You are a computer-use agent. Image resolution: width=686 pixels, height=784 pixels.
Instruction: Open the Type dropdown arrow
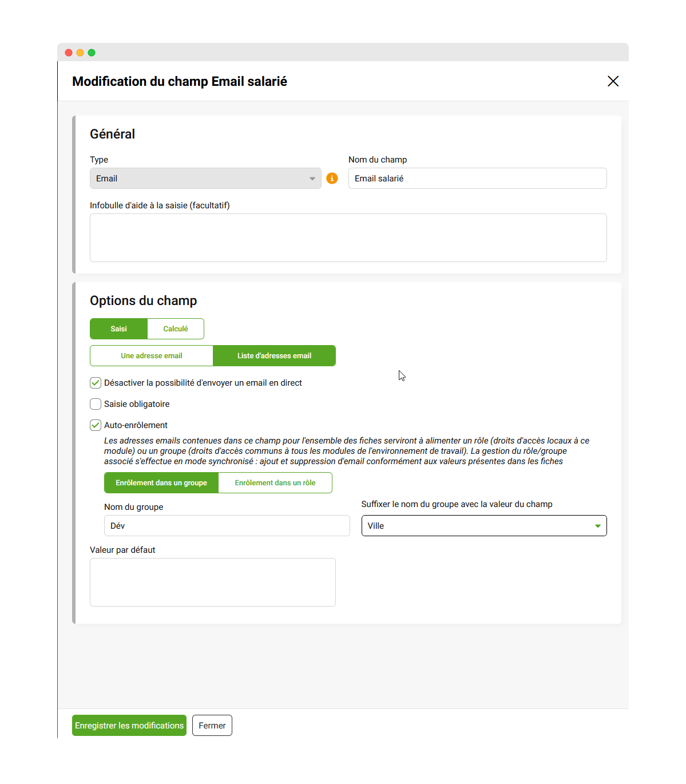312,179
